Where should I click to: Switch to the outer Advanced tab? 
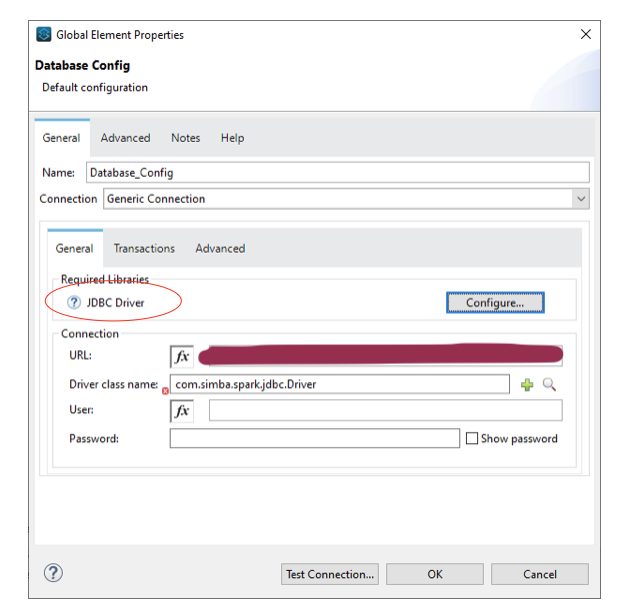(x=125, y=138)
